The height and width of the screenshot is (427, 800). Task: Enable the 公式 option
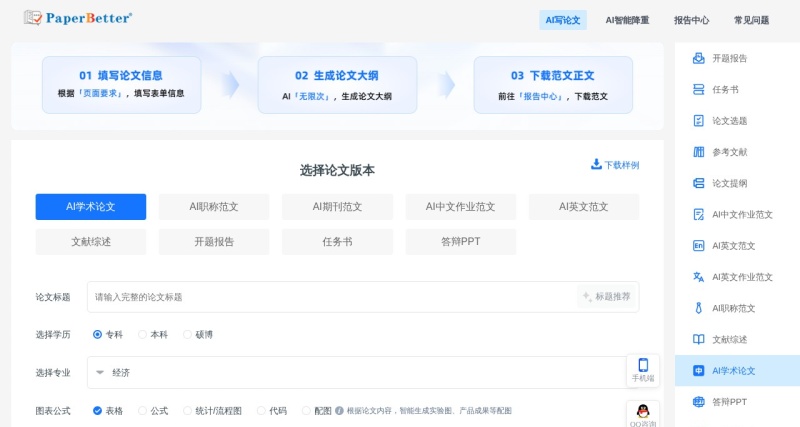click(x=142, y=411)
